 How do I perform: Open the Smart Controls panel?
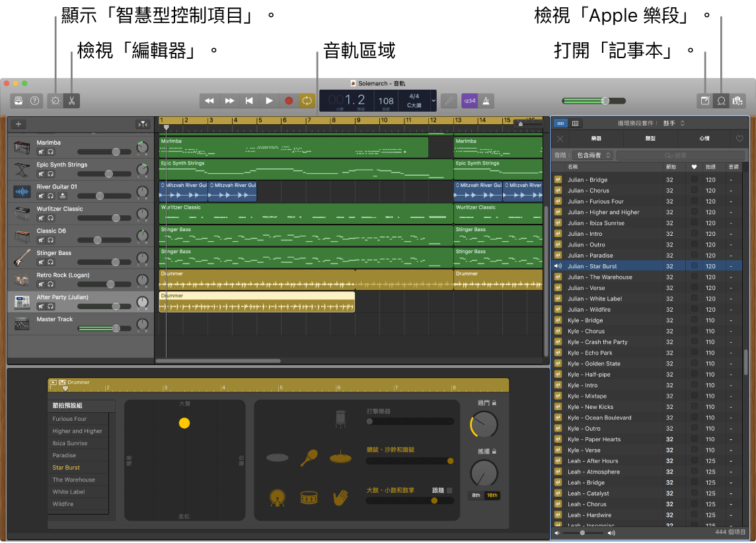[x=55, y=100]
